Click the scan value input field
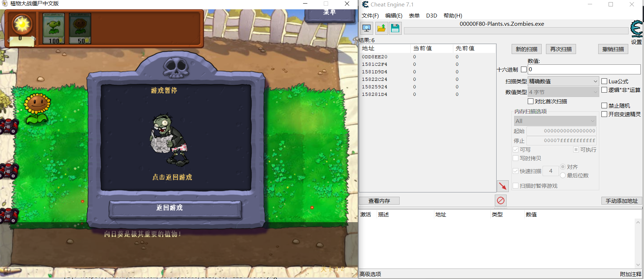The width and height of the screenshot is (644, 279). pyautogui.click(x=584, y=69)
